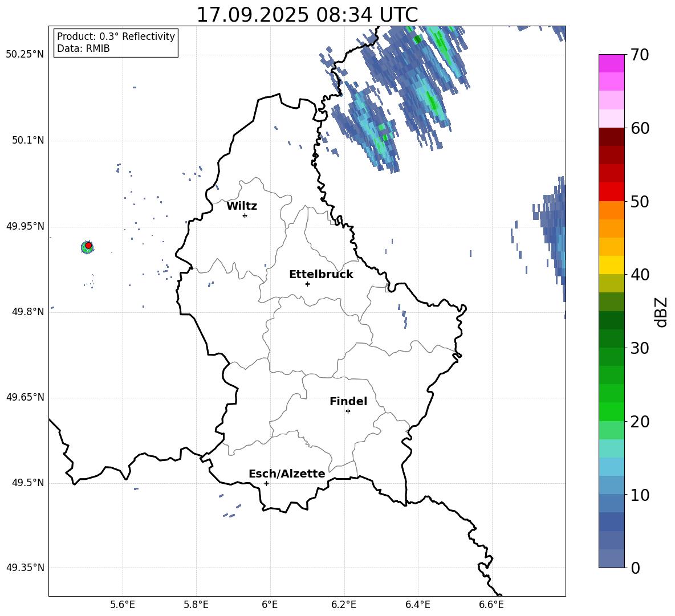675x616 pixels.
Task: Click the 6.2°E longitude tick label
Action: point(344,605)
